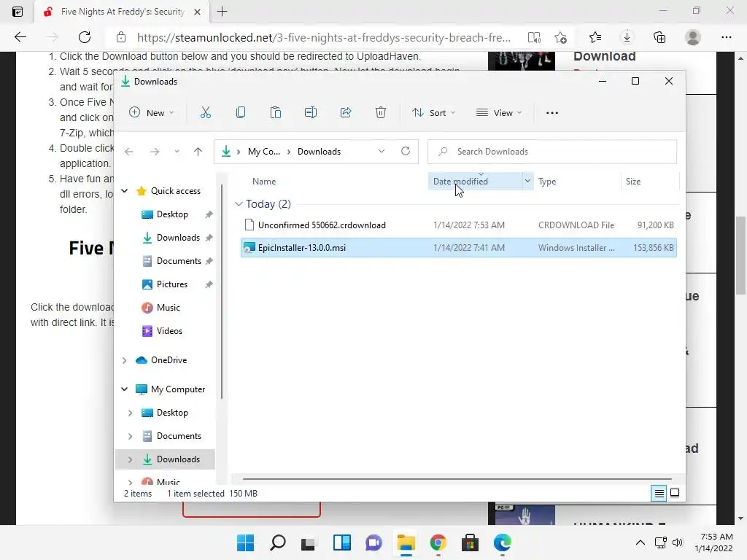Click the Share icon in Explorer toolbar
747x560 pixels.
point(346,113)
